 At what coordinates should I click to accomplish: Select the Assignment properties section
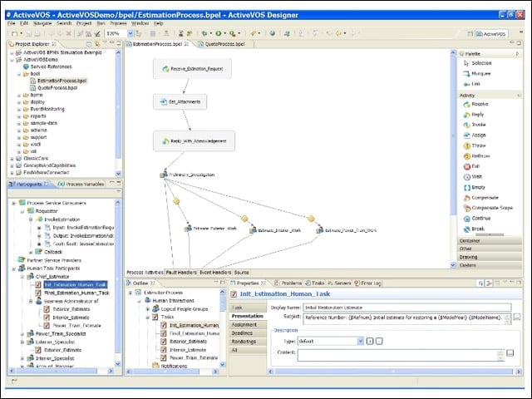tap(248, 325)
